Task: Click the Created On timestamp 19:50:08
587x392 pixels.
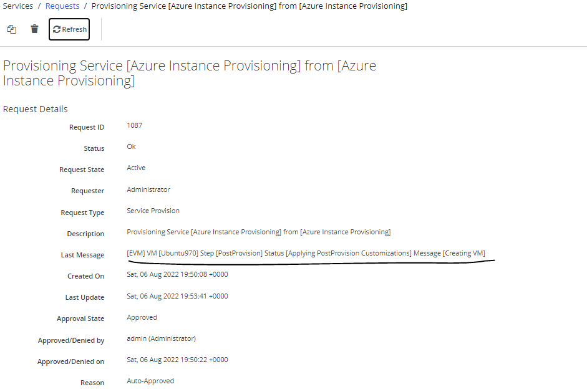Action: pos(177,274)
